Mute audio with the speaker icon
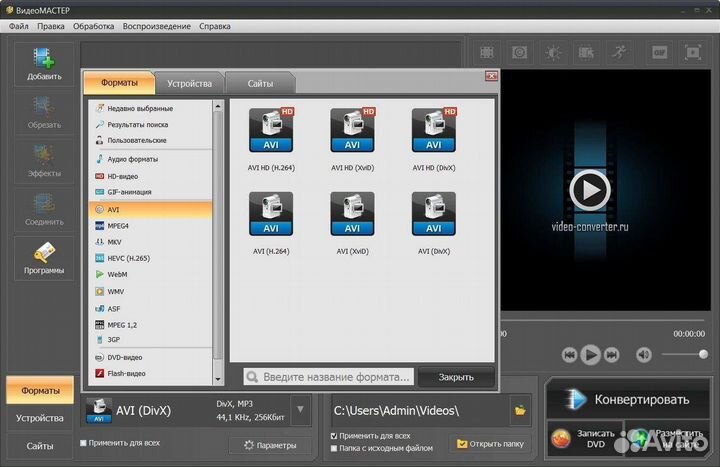Viewport: 720px width, 467px height. tap(643, 354)
